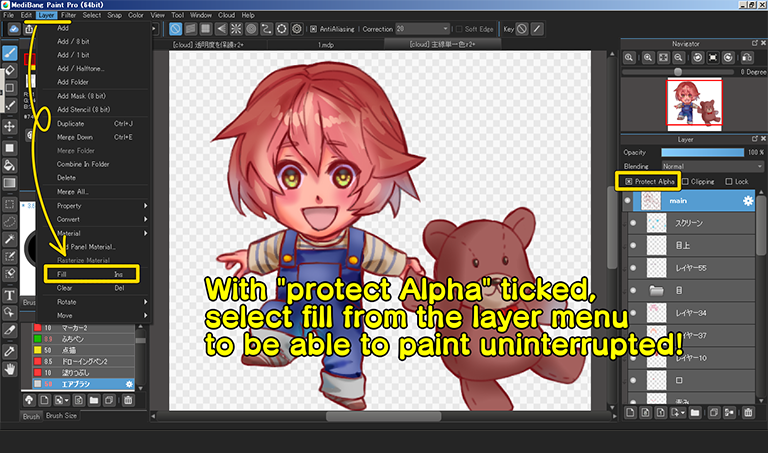Open the Select menu
Screen dimensions: 768x453
[x=92, y=15]
